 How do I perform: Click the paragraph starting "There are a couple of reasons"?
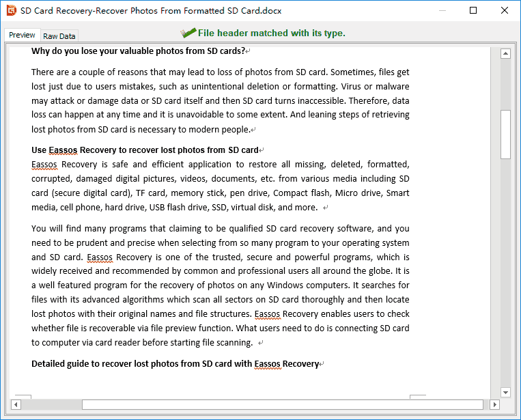pos(220,100)
